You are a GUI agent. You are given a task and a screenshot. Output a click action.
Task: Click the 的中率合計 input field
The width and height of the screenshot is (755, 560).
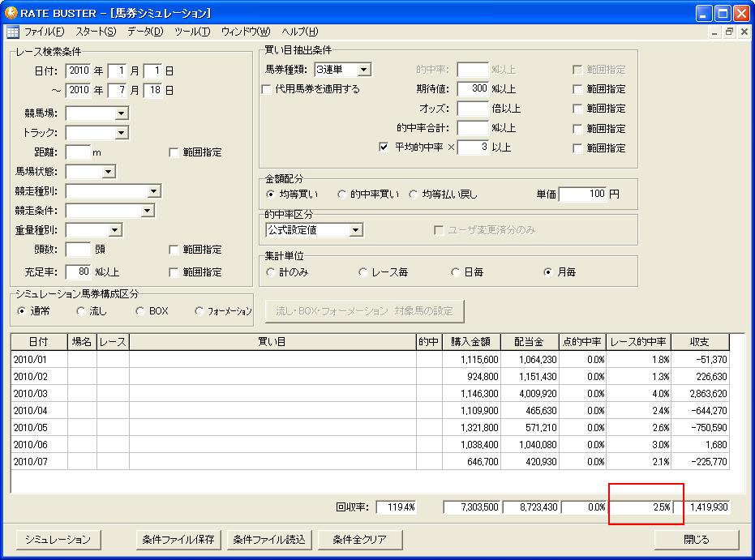click(473, 128)
